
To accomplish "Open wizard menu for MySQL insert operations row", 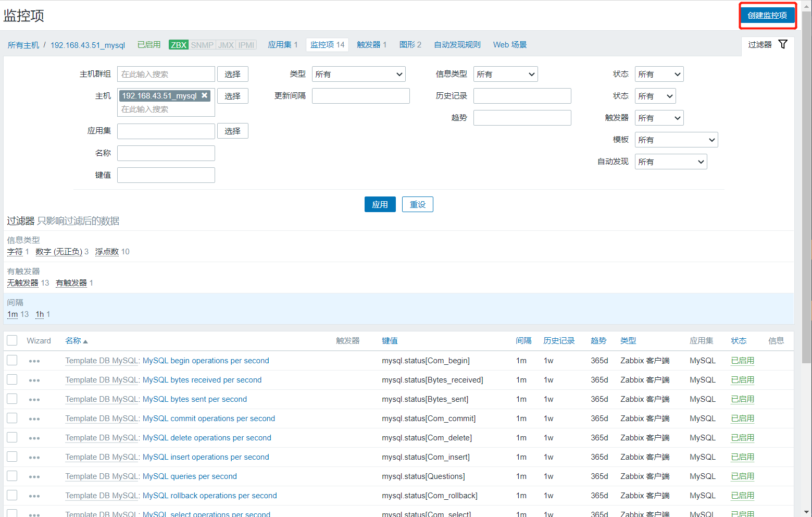I will pos(34,458).
